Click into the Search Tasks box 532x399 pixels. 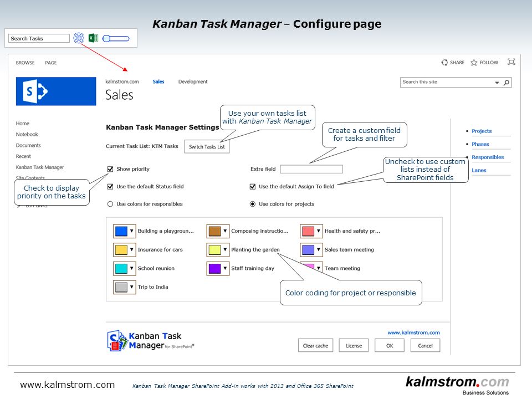(x=39, y=38)
